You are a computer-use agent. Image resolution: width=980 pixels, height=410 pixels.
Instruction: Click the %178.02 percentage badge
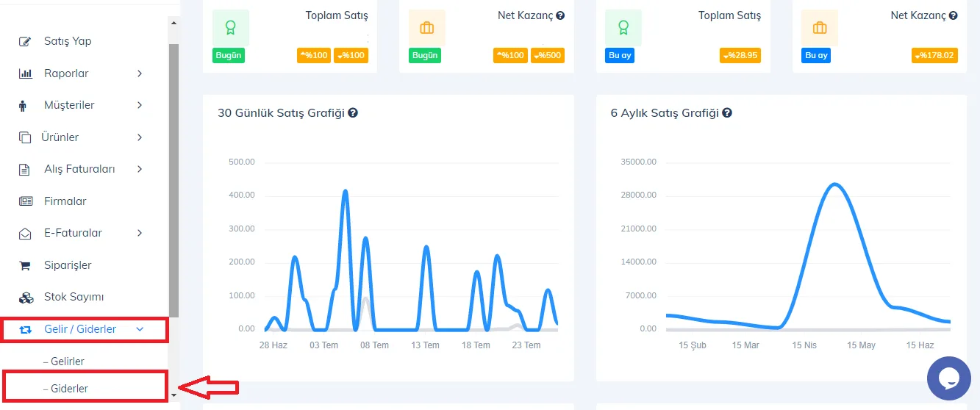(934, 55)
